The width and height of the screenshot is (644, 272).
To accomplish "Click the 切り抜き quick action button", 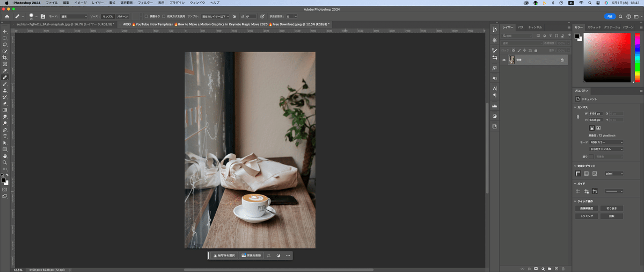I will click(612, 208).
